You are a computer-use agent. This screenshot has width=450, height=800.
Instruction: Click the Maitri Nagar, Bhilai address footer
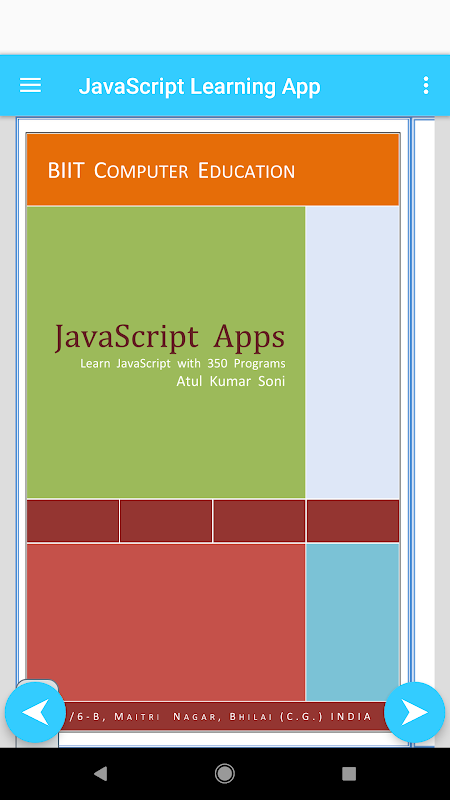(x=219, y=716)
